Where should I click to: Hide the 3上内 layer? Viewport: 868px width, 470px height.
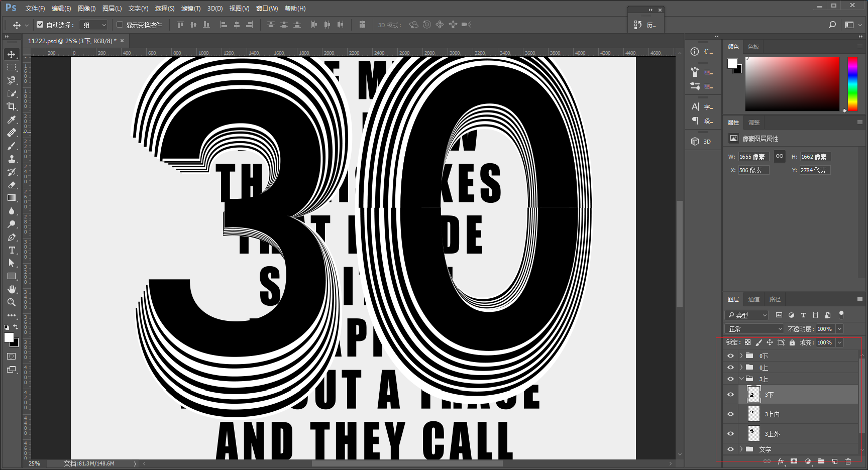pos(730,414)
